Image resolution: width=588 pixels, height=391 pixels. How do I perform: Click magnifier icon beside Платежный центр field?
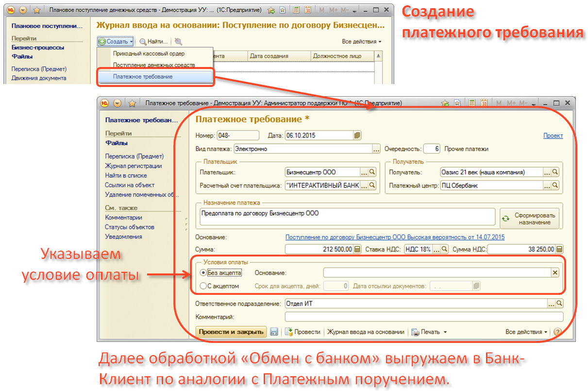tap(555, 185)
